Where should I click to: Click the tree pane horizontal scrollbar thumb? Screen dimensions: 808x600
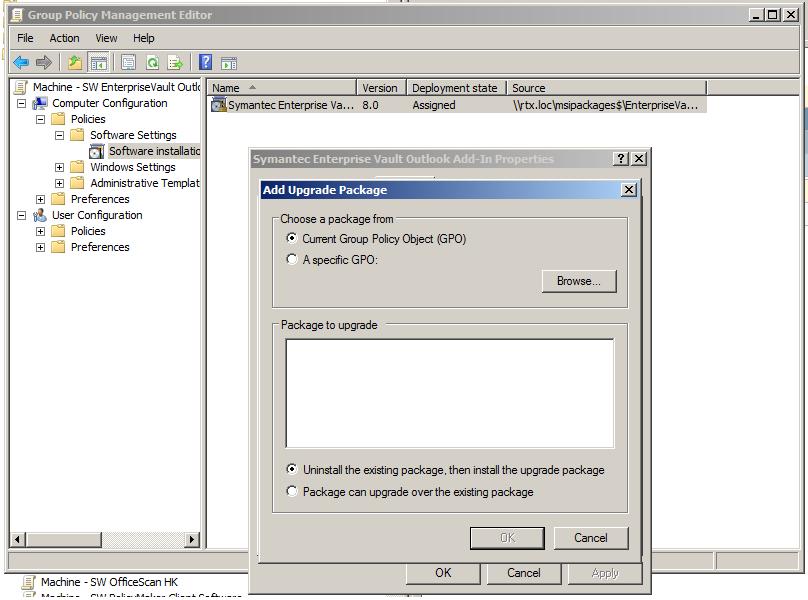coord(63,540)
